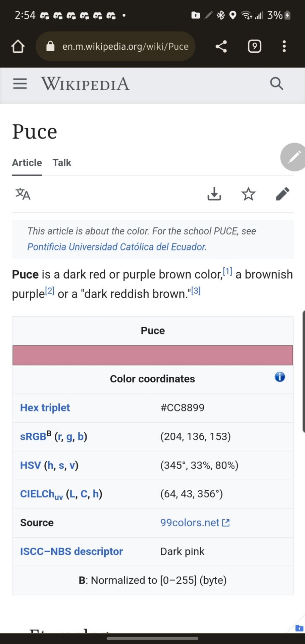Screen dimensions: 305x644
Task: Follow the Hex triplet link
Action: pyautogui.click(x=45, y=408)
